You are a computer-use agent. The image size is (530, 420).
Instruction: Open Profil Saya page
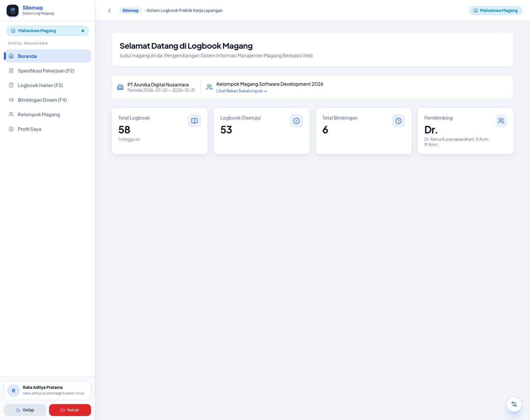coord(48,129)
